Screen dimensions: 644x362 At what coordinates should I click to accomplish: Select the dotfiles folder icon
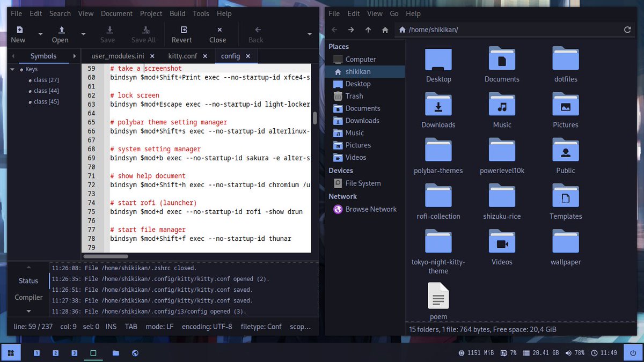coord(566,58)
